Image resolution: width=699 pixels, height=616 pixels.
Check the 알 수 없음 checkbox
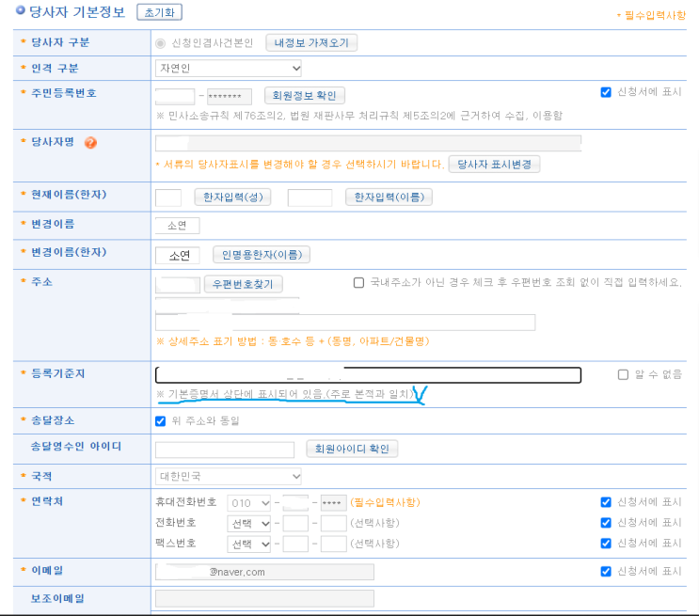tap(623, 374)
